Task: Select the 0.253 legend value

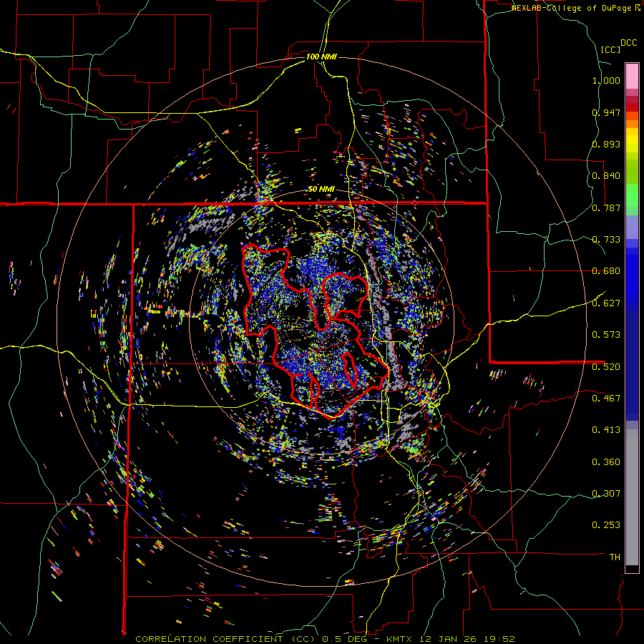Action: point(606,525)
